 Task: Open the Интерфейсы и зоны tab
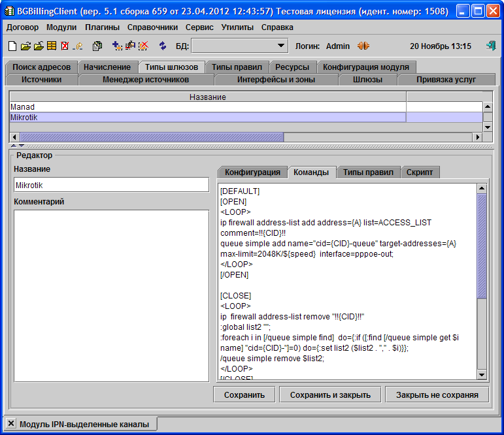(x=276, y=79)
